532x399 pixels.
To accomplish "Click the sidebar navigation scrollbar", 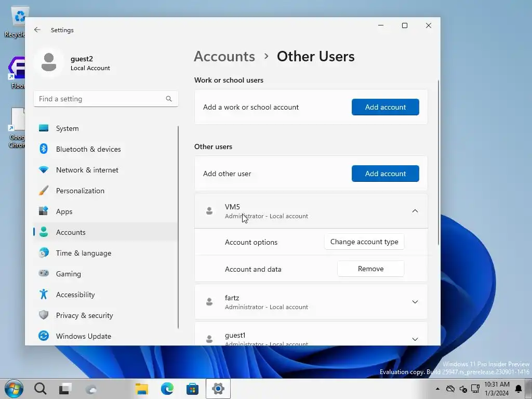I will pyautogui.click(x=178, y=228).
